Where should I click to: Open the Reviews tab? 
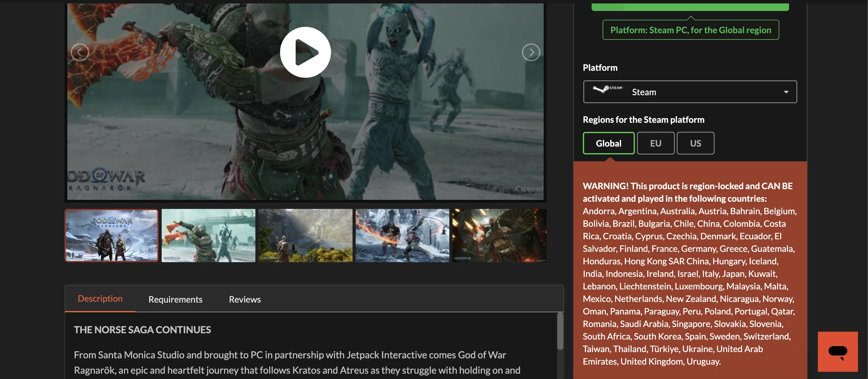(x=245, y=299)
